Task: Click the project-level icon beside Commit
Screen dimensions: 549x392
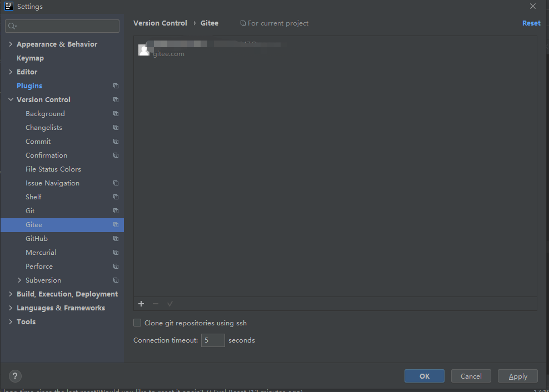Action: click(116, 142)
